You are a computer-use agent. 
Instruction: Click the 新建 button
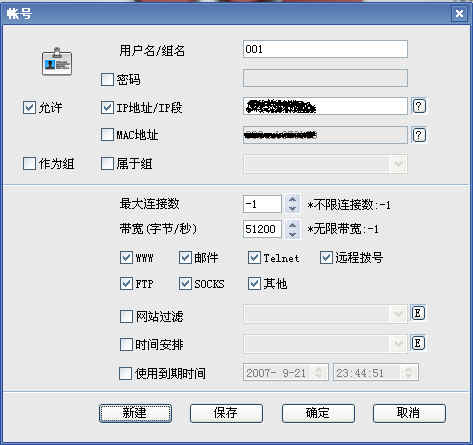pos(135,413)
